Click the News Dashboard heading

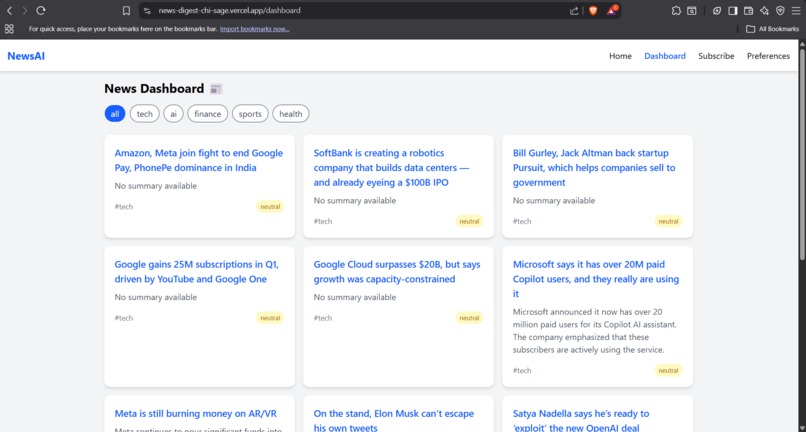pyautogui.click(x=154, y=88)
